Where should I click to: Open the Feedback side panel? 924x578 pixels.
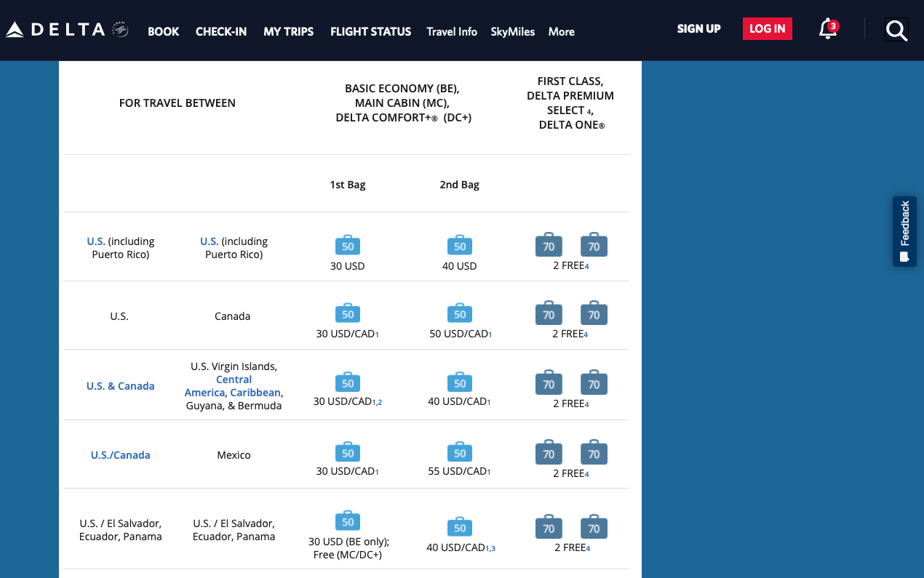[x=904, y=231]
